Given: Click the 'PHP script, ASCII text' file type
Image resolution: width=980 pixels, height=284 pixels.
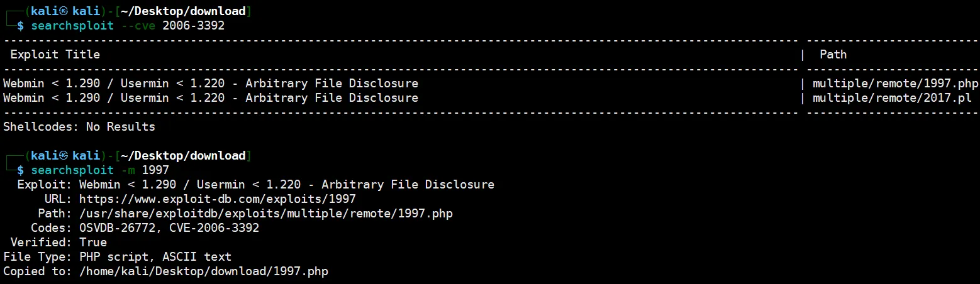Looking at the screenshot, I should (x=155, y=257).
